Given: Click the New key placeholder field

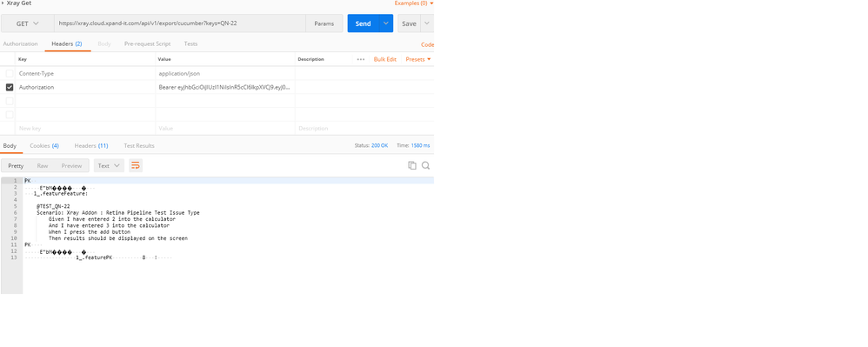Looking at the screenshot, I should pyautogui.click(x=86, y=129).
